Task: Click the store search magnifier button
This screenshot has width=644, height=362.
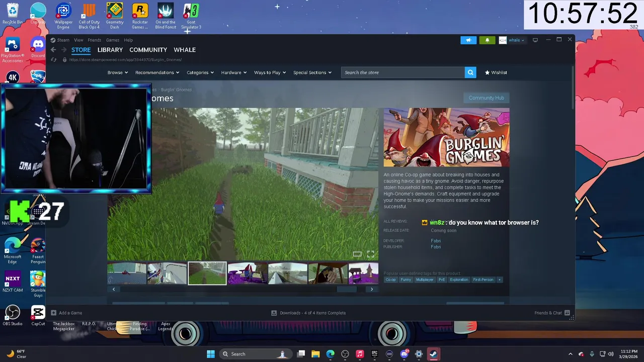Action: pos(470,72)
